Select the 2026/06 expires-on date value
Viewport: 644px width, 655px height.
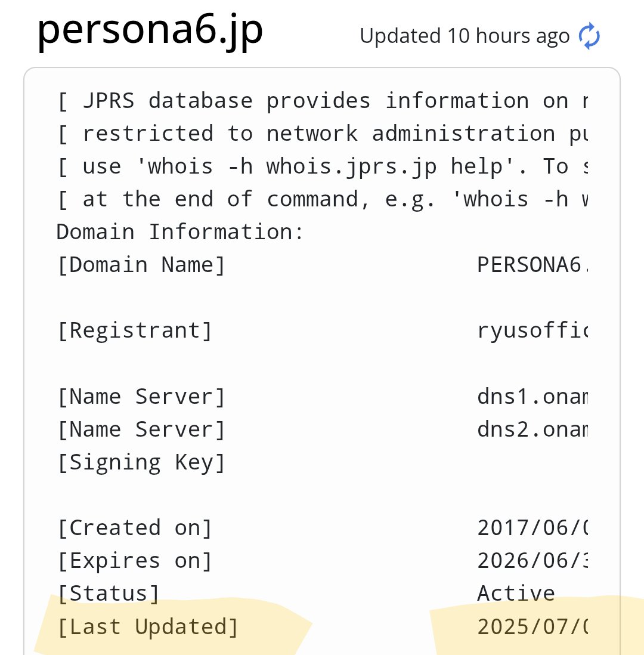pos(532,561)
